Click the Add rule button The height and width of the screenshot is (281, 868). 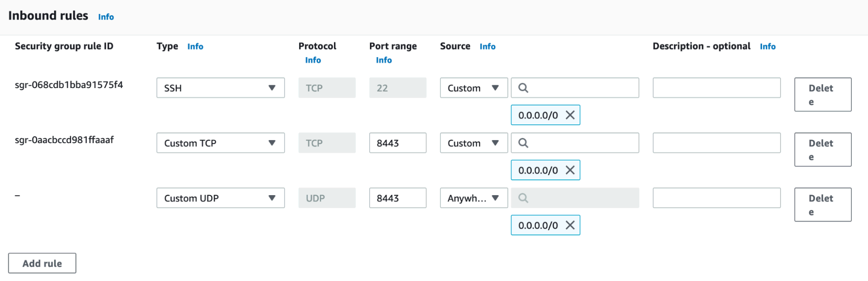42,263
